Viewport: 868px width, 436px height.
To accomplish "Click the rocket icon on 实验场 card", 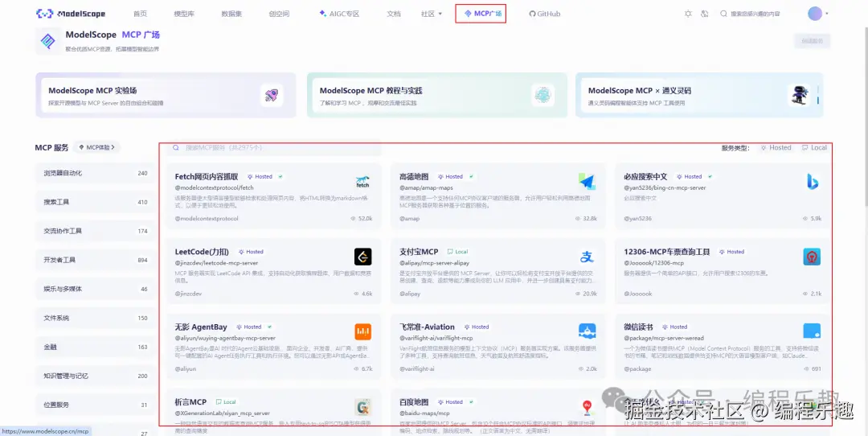I will 272,95.
